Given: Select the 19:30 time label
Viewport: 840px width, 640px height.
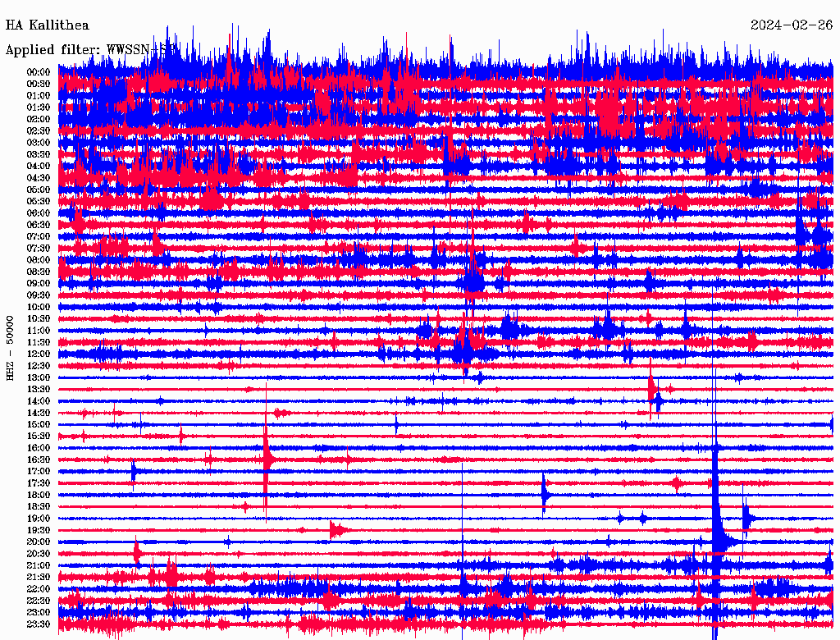Looking at the screenshot, I should [39, 530].
